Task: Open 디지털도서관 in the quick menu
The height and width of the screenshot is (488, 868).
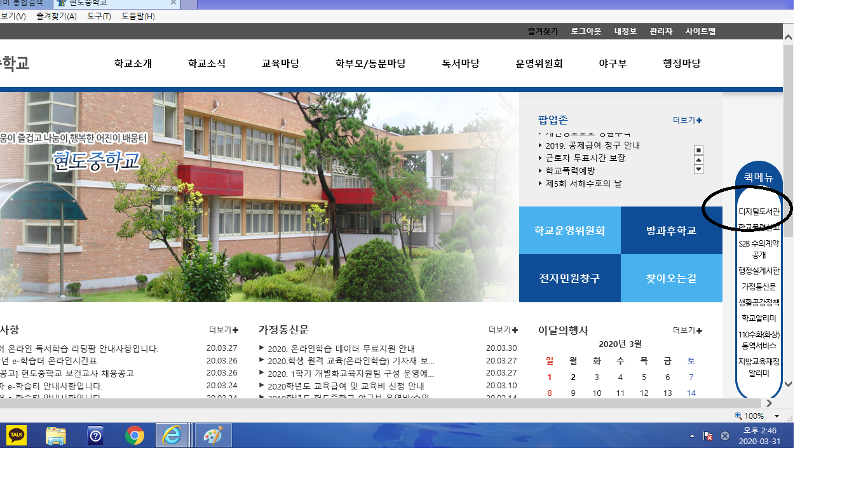Action: [x=759, y=211]
